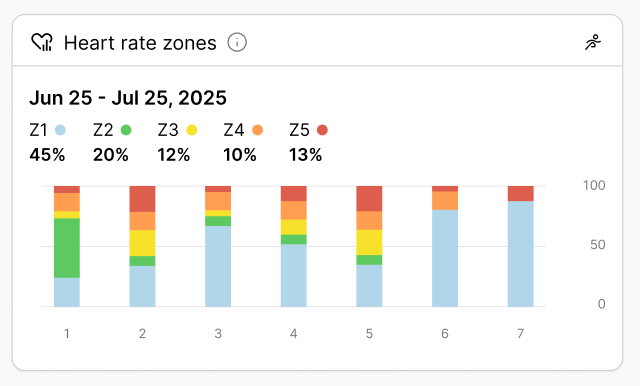The height and width of the screenshot is (386, 640).
Task: Click the red Z5 segment in bar 7
Action: coord(521,193)
